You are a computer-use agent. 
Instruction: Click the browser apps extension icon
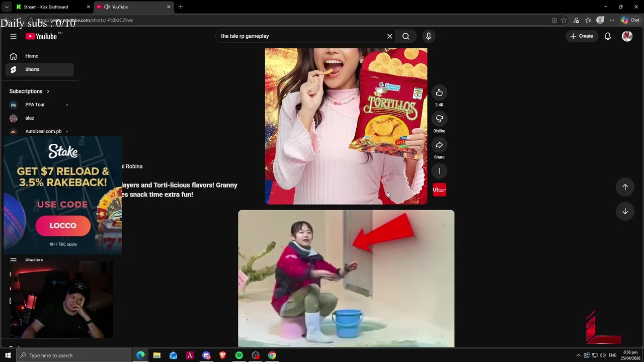tap(554, 20)
